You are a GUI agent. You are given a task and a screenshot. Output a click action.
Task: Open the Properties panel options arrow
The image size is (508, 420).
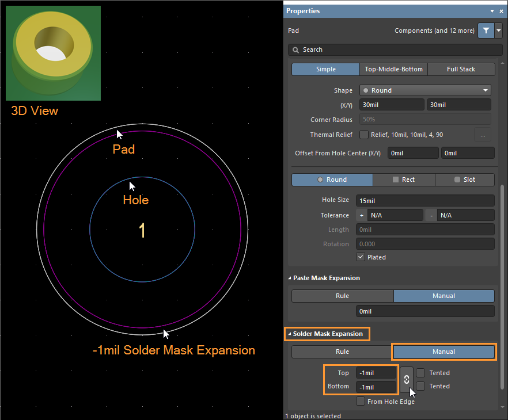tap(492, 11)
